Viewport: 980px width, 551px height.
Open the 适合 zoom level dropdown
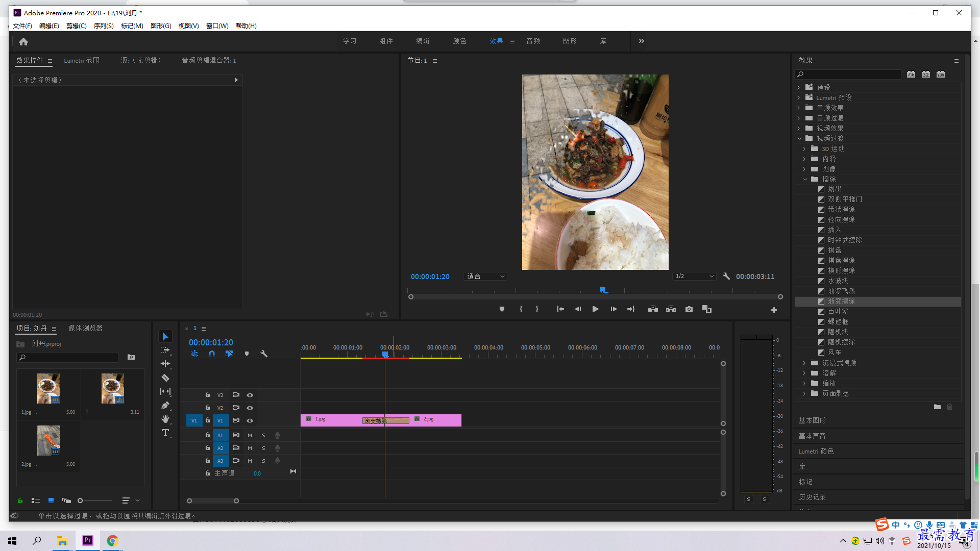coord(485,276)
